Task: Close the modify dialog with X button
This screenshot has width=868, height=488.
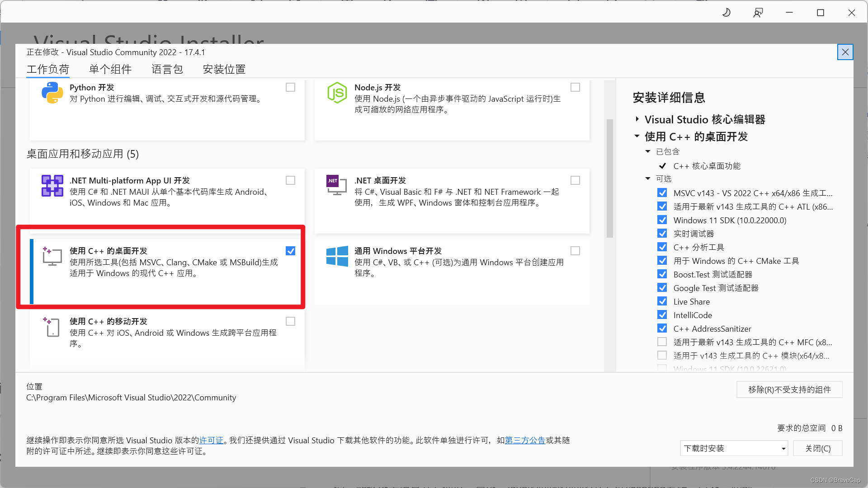Action: point(845,52)
